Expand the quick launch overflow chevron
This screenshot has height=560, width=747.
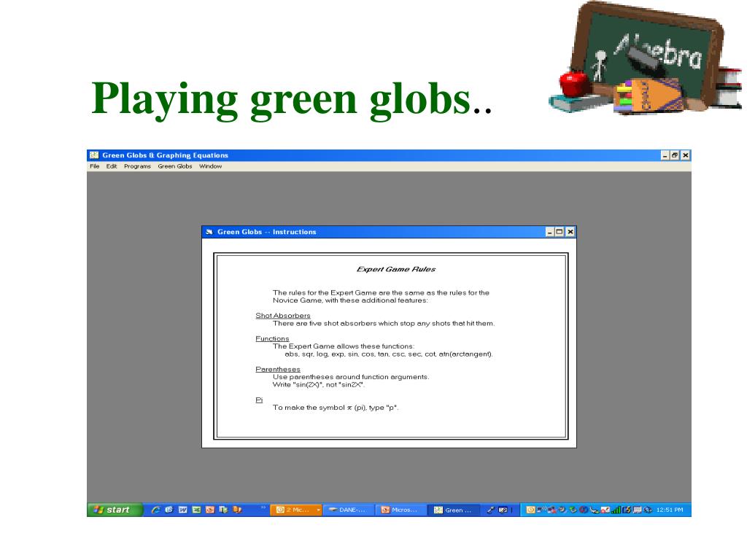tap(263, 507)
